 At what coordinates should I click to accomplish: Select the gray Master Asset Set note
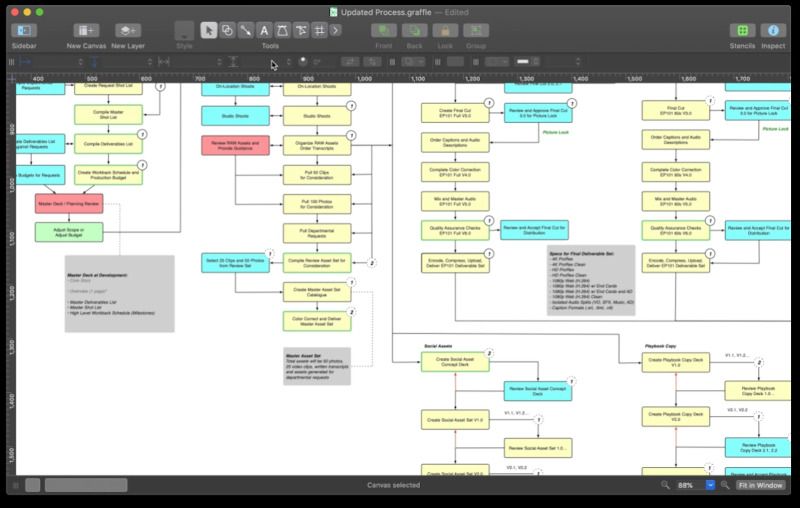click(x=317, y=366)
